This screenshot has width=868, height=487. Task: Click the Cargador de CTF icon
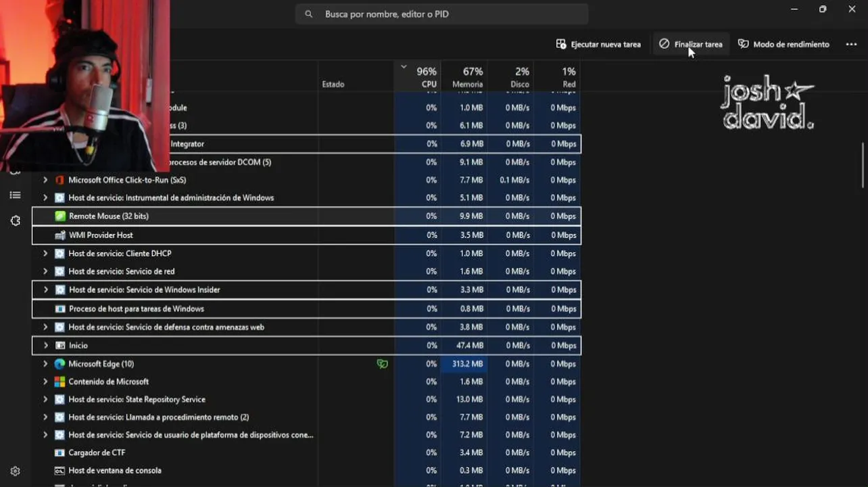(59, 453)
